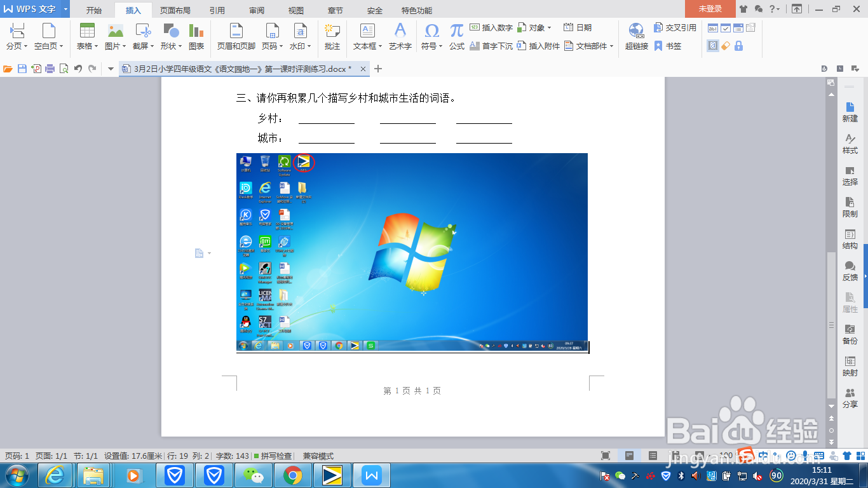Viewport: 868px width, 488px height.
Task: Open the 图片 tool to insert a picture
Action: point(115,35)
